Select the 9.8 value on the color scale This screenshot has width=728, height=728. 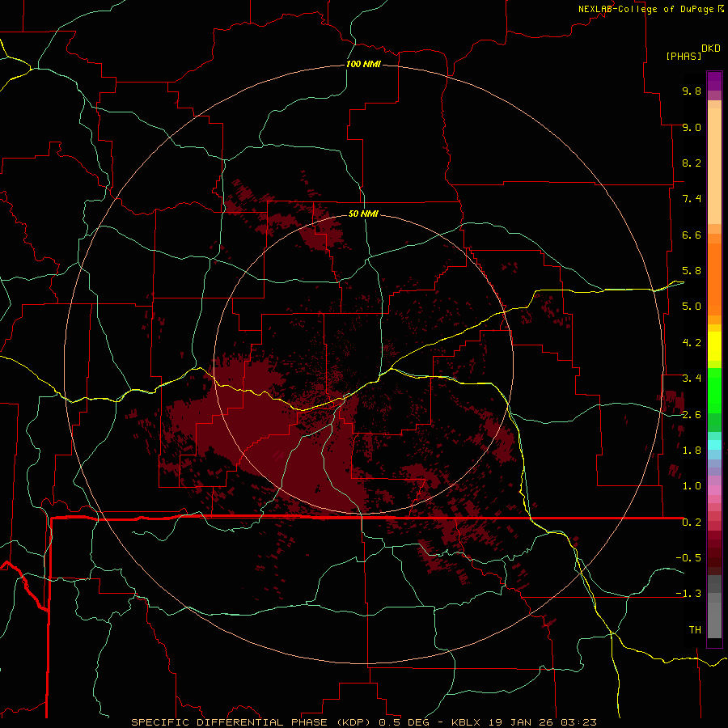692,91
